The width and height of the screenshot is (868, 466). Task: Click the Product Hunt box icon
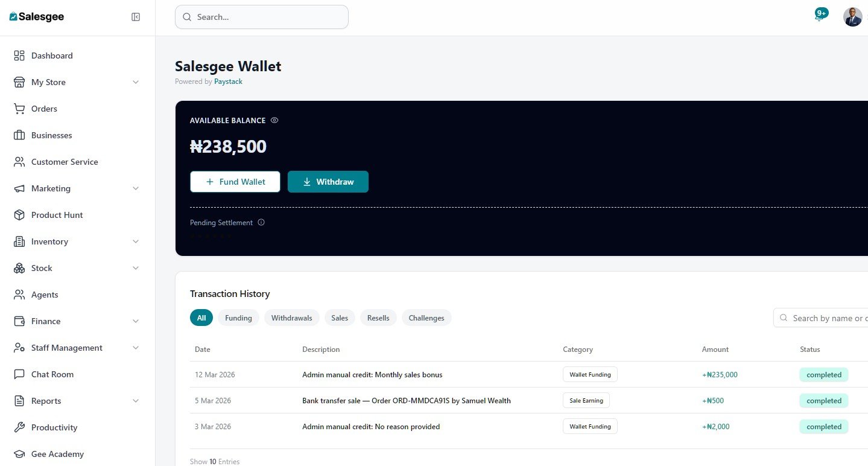(19, 215)
